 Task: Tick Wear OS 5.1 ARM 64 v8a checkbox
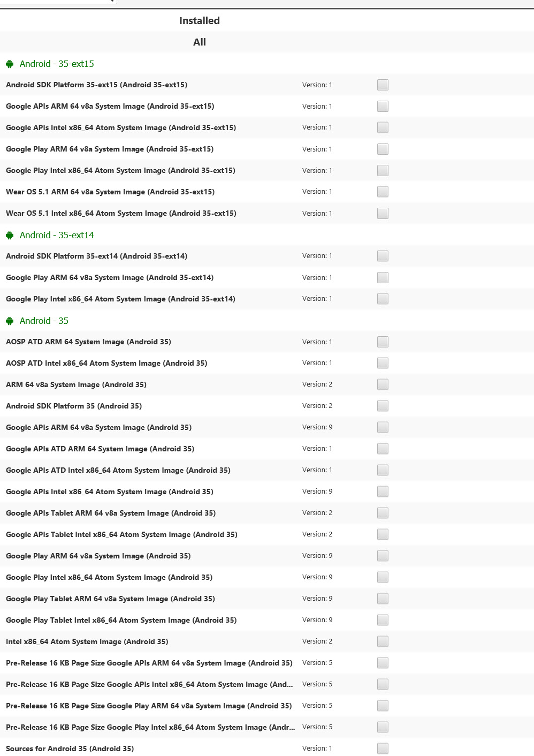coord(383,192)
